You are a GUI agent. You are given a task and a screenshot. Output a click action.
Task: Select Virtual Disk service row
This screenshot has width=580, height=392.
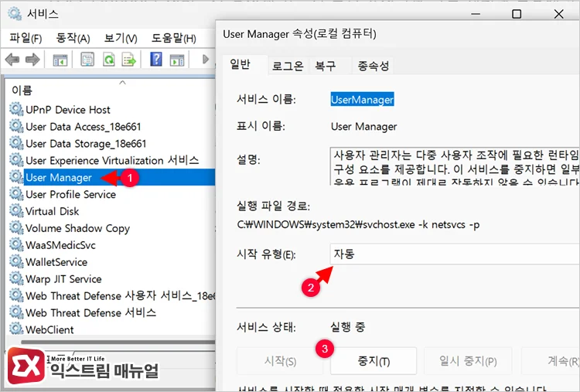[112, 211]
